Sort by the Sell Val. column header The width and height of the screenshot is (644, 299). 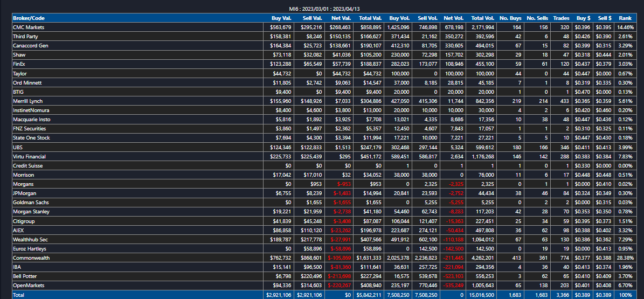tap(312, 18)
